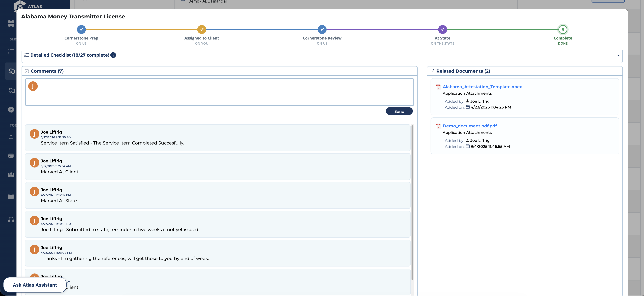644x296 pixels.
Task: Click added date 9/4/2025 11:46:55 AM
Action: coord(490,147)
